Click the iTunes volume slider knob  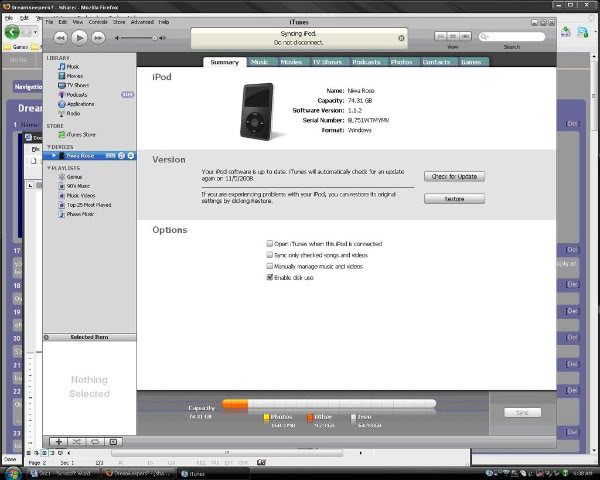[x=154, y=38]
